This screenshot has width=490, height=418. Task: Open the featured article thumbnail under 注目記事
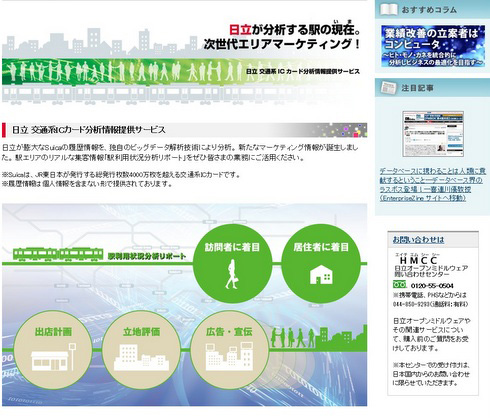coord(433,134)
